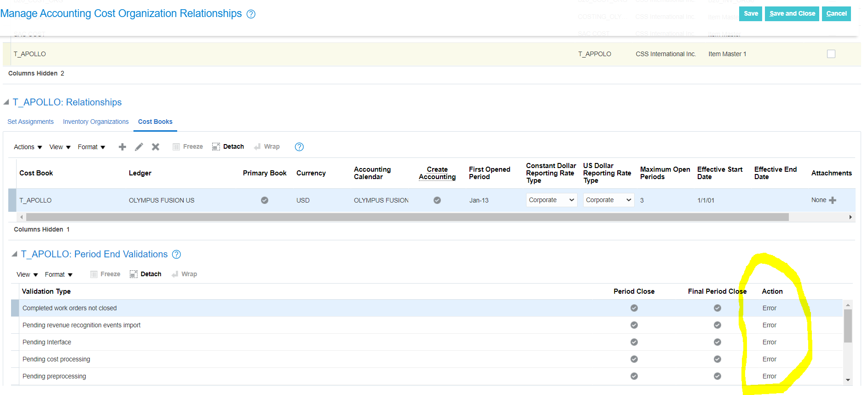Add an attachment with the plus icon
The image size is (868, 395).
point(833,200)
